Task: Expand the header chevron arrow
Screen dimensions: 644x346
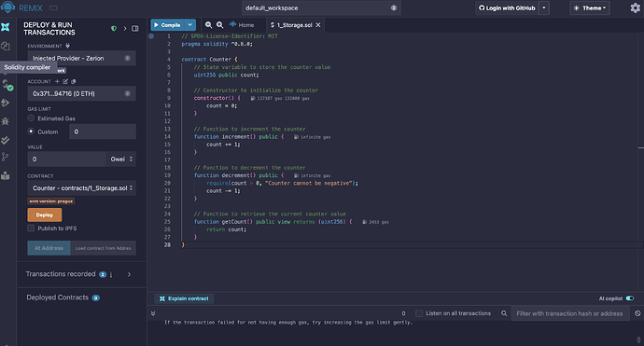Action: tap(125, 28)
